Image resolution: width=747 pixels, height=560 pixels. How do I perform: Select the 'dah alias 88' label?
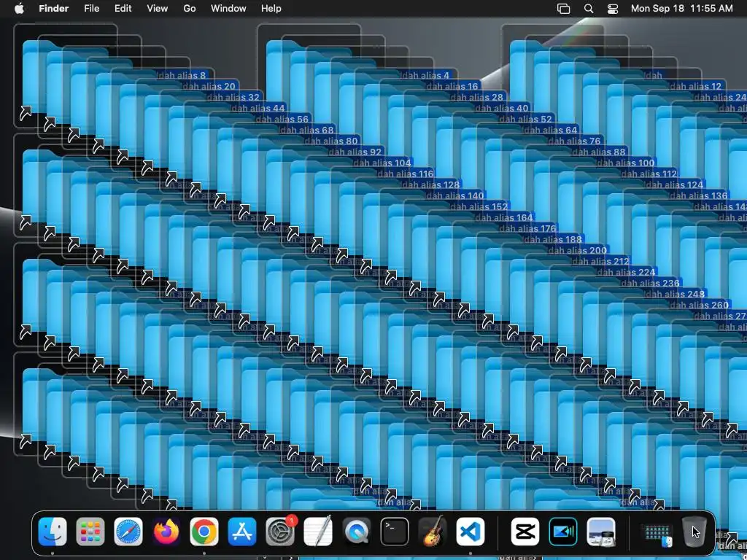(600, 152)
